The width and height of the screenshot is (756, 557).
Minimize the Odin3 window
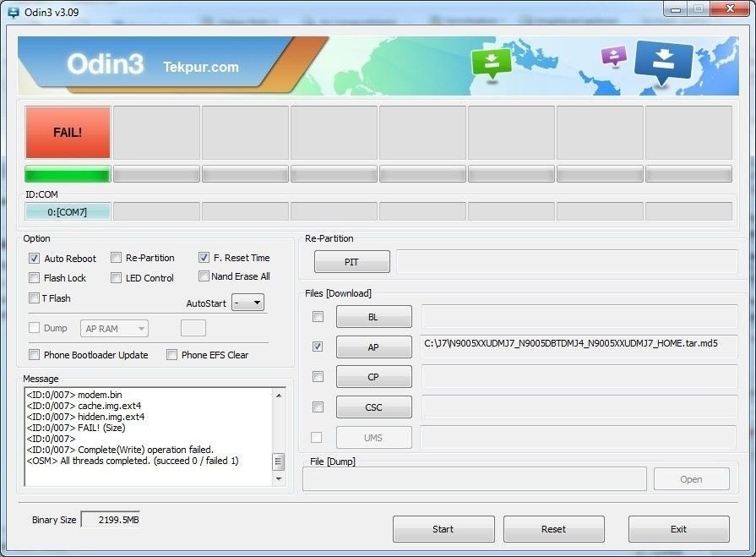[x=676, y=9]
